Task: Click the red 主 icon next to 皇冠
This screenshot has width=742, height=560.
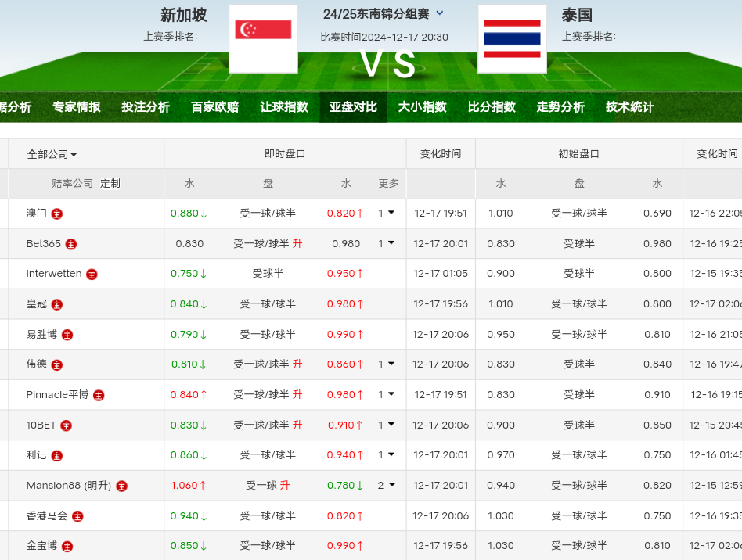Action: [x=57, y=304]
